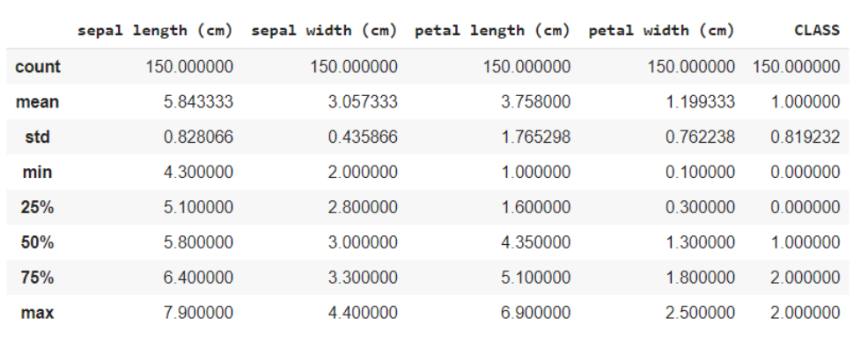868x356 pixels.
Task: Click the mean sepal length value 5.843333
Action: coord(198,102)
